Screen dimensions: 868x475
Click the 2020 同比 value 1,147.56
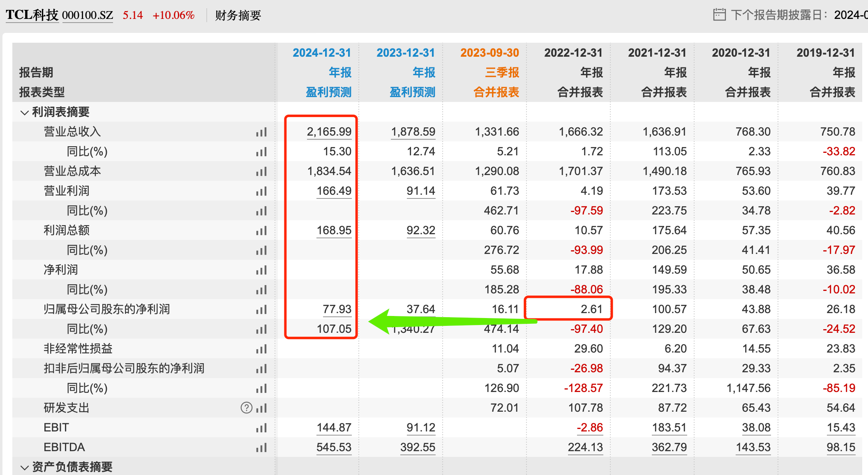click(748, 388)
